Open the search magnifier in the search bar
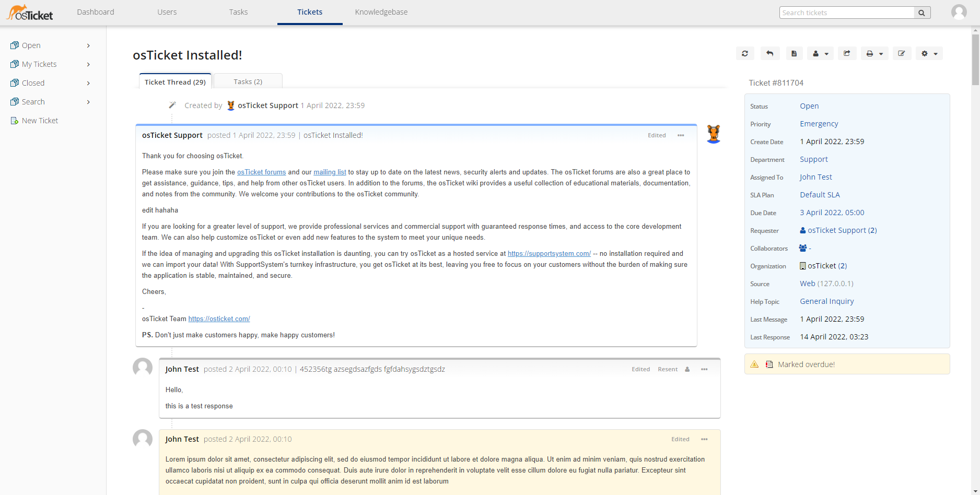 pyautogui.click(x=921, y=12)
